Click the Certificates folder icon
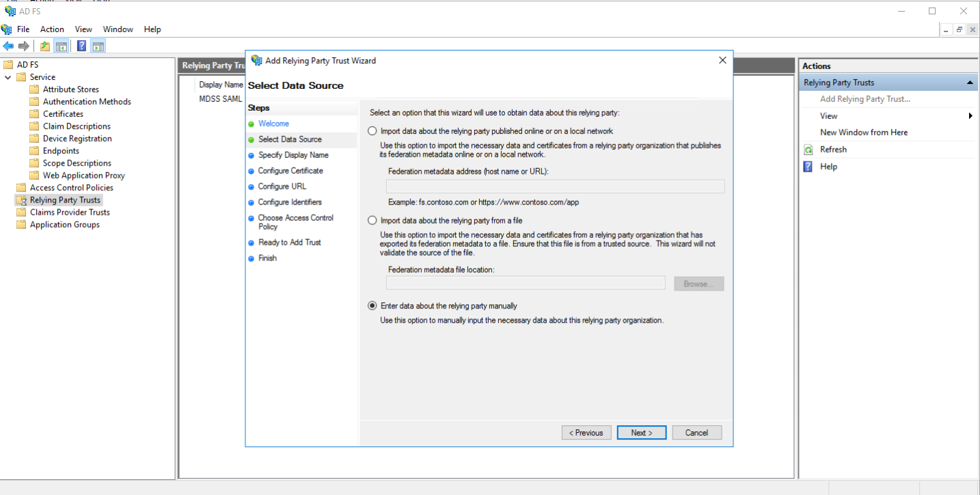980x495 pixels. [34, 114]
